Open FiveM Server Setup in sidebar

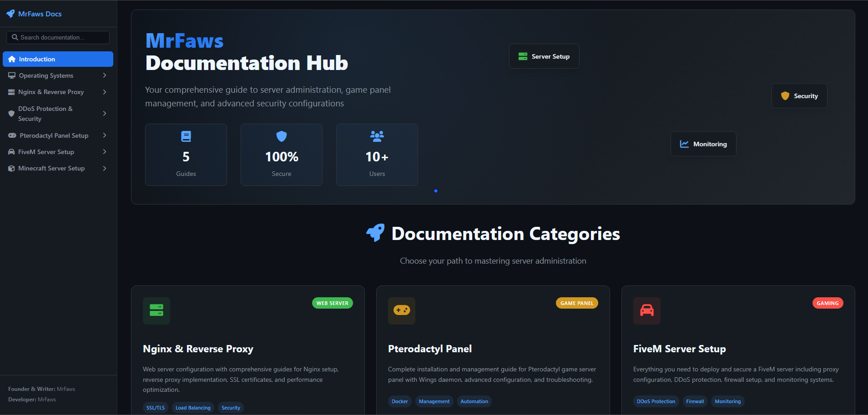tap(46, 152)
